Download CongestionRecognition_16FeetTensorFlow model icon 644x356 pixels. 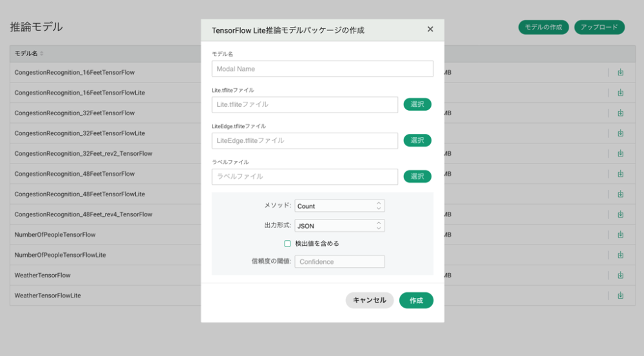point(620,72)
